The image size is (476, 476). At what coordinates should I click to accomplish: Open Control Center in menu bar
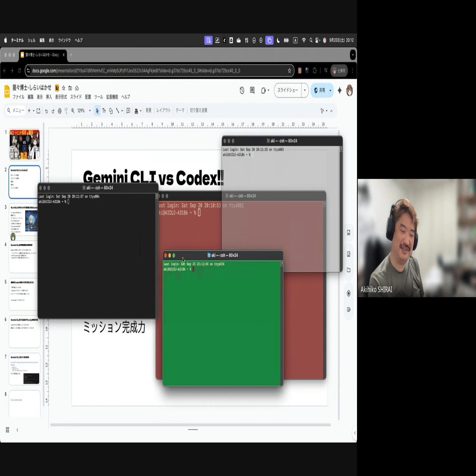pyautogui.click(x=317, y=41)
